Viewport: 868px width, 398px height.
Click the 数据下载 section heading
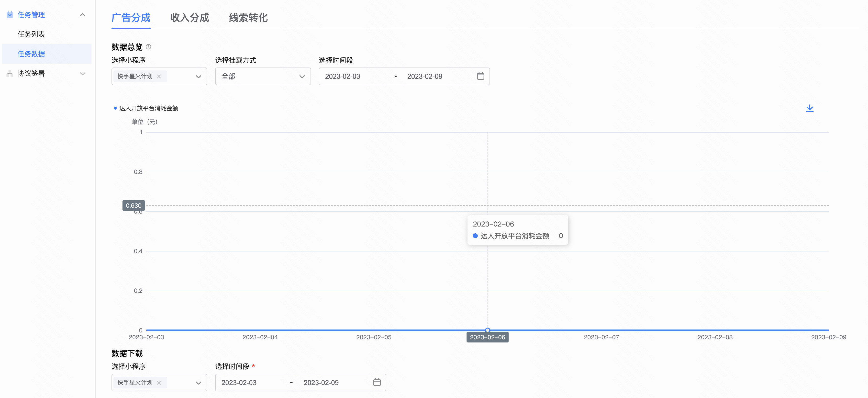pyautogui.click(x=127, y=353)
